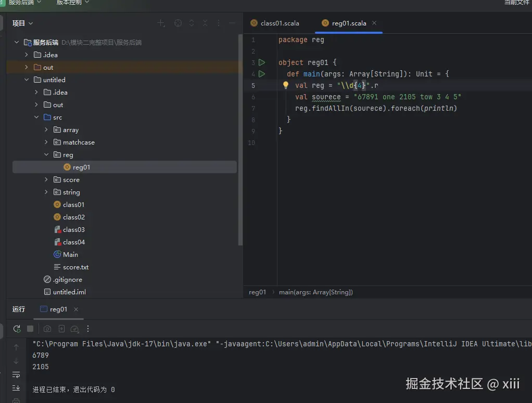Switch to class01.scala editor tab
The image size is (532, 403).
(x=275, y=23)
